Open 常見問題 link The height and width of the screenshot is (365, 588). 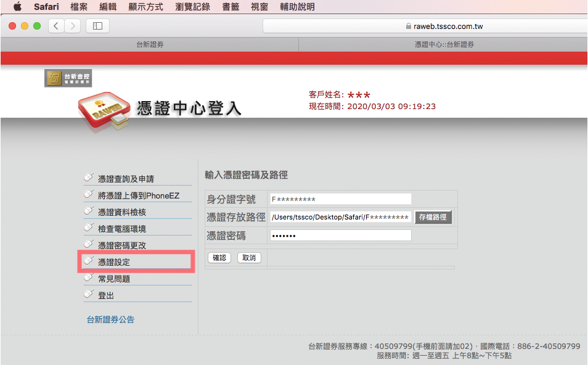click(114, 279)
